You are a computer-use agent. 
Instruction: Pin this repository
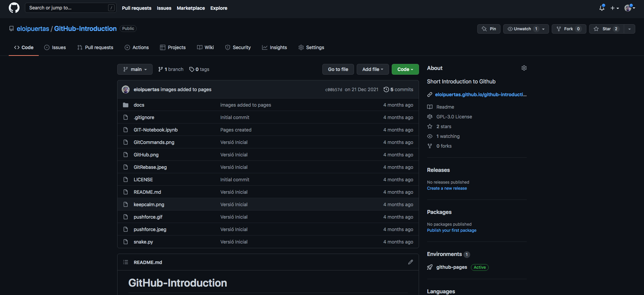(489, 29)
